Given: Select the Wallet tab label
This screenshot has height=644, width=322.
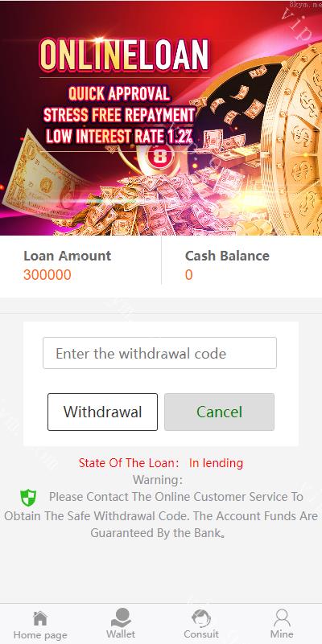Looking at the screenshot, I should click(x=121, y=634).
